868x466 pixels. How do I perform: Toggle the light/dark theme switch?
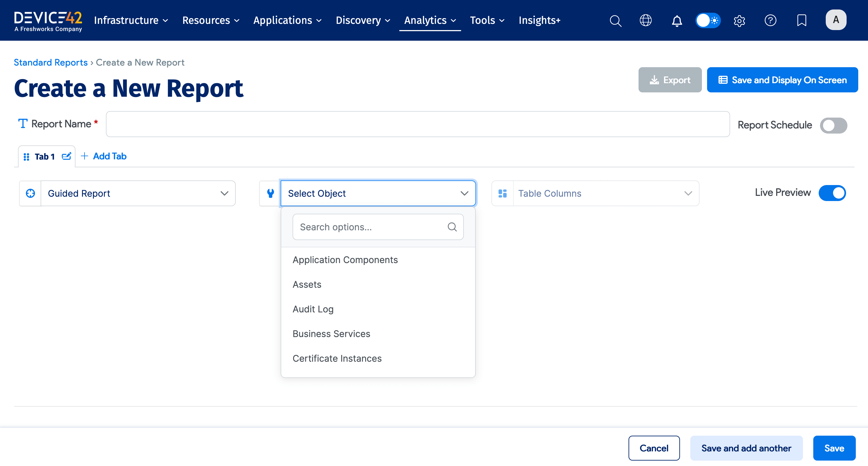click(x=708, y=21)
